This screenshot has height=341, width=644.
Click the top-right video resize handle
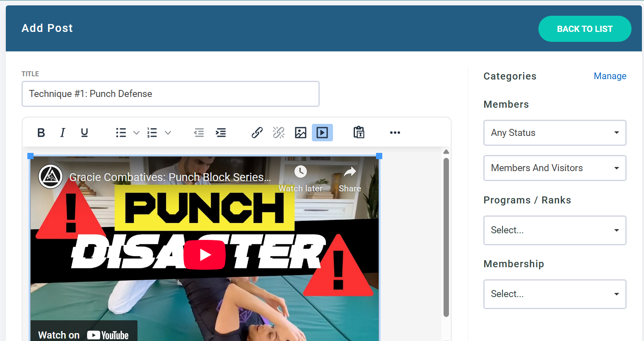(x=379, y=156)
